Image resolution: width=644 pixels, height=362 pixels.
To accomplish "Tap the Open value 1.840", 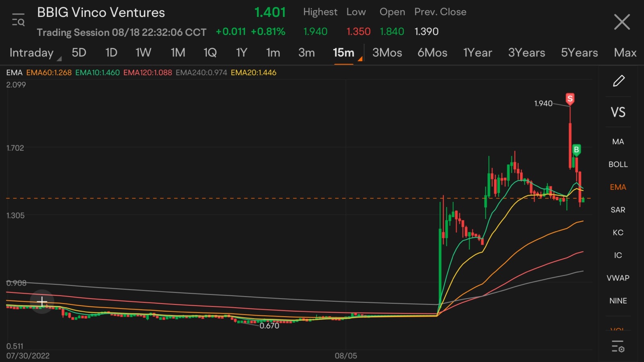I will pyautogui.click(x=392, y=31).
